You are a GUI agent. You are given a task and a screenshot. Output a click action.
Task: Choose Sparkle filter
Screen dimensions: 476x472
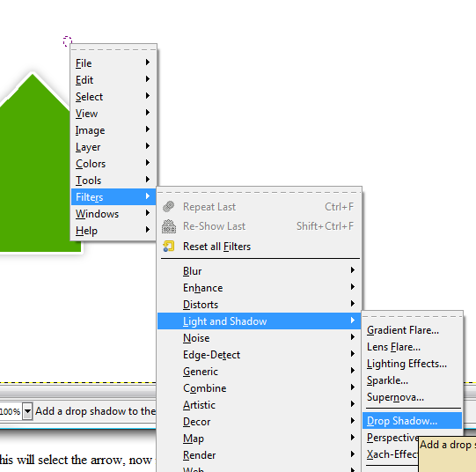pyautogui.click(x=413, y=380)
